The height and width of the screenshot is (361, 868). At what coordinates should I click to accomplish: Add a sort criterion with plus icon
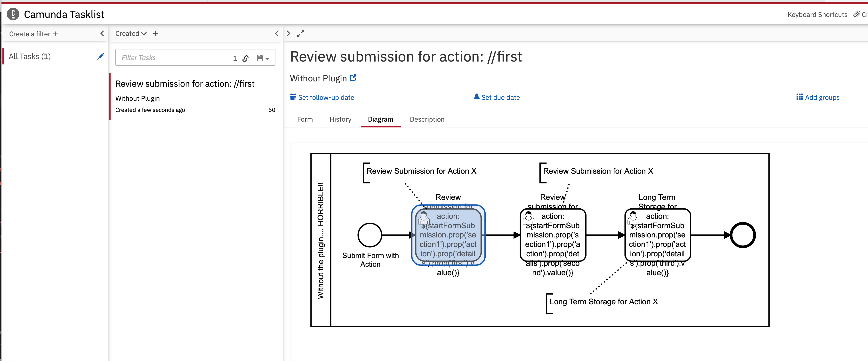[155, 33]
